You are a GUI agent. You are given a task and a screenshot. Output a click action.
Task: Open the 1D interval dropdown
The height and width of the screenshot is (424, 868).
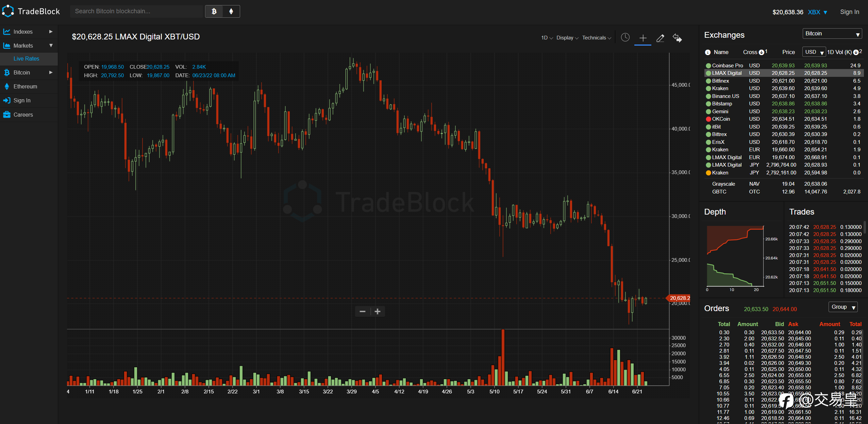[547, 38]
